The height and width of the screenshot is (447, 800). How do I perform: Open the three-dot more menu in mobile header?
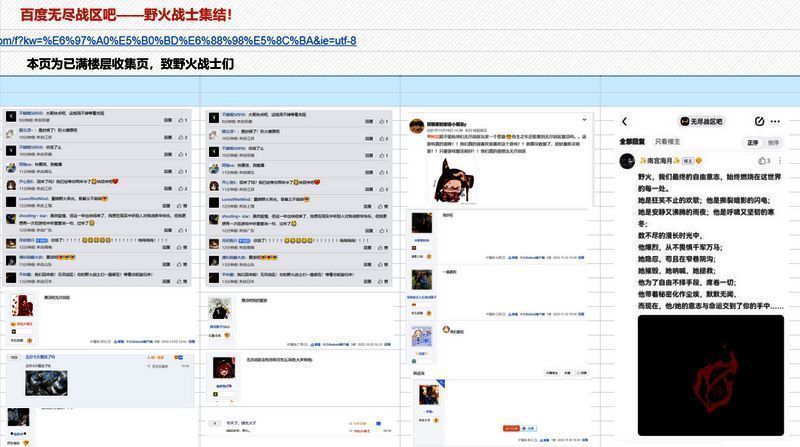coord(777,121)
